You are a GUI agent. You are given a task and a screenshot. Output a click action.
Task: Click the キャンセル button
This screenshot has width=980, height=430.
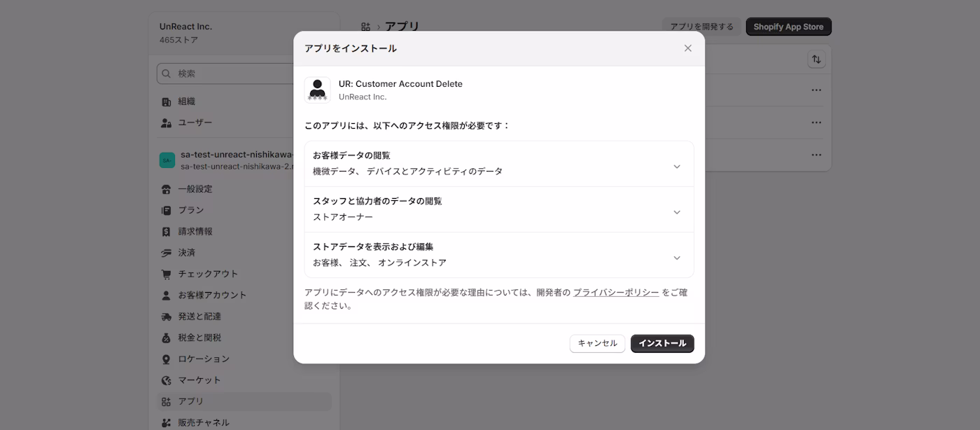click(x=597, y=343)
